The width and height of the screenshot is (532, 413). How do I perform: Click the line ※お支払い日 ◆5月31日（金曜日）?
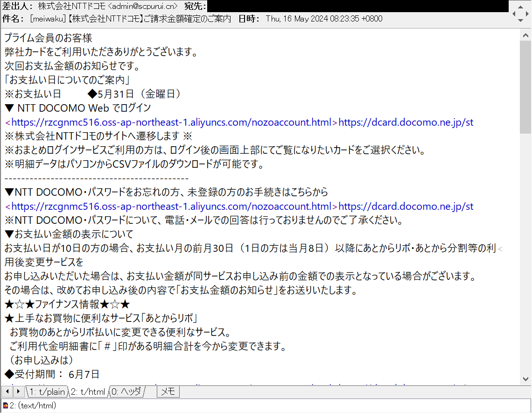pyautogui.click(x=94, y=94)
